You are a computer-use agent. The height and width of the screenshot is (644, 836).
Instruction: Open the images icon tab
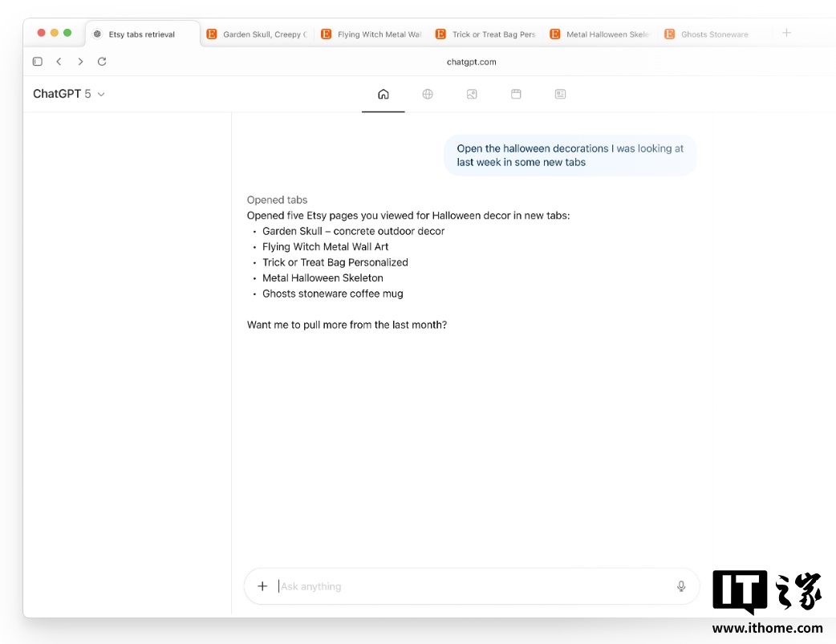coord(472,95)
